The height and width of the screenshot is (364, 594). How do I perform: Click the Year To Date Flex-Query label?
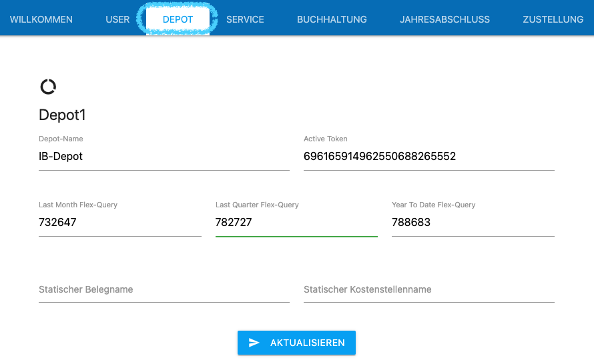tap(433, 205)
